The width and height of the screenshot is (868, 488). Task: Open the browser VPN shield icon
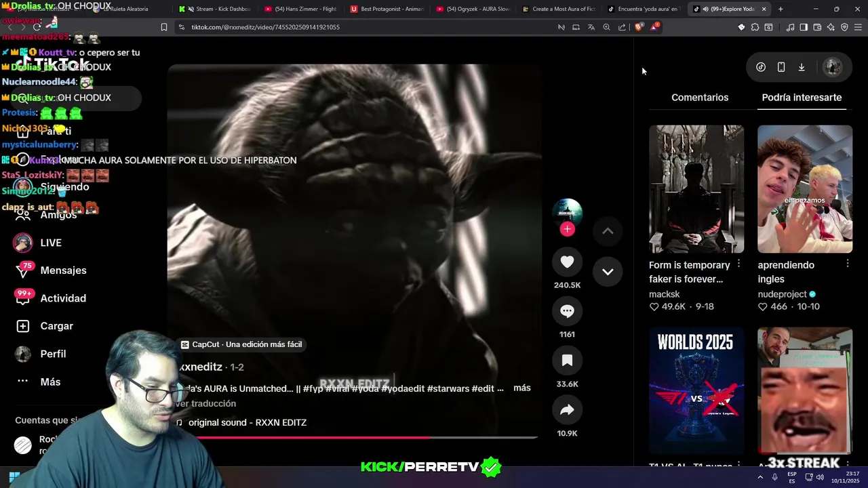tap(844, 27)
